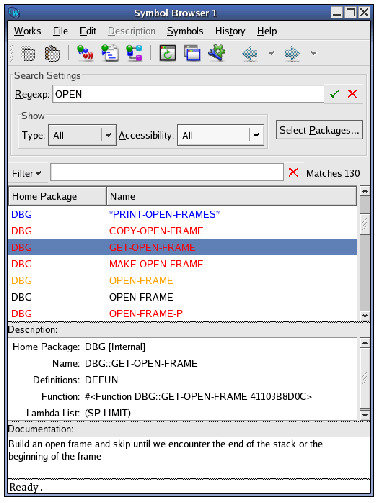Click the Select Packages button
The width and height of the screenshot is (379, 503).
(319, 130)
